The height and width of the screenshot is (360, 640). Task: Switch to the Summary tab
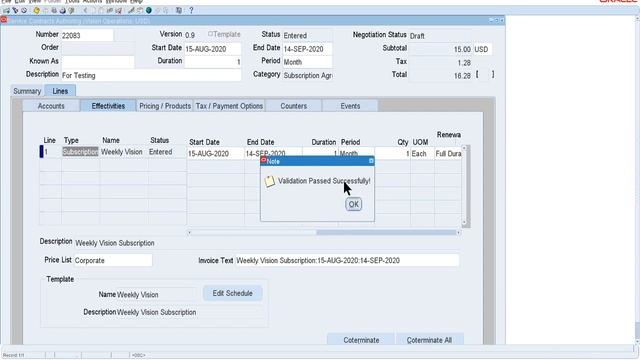pyautogui.click(x=27, y=91)
